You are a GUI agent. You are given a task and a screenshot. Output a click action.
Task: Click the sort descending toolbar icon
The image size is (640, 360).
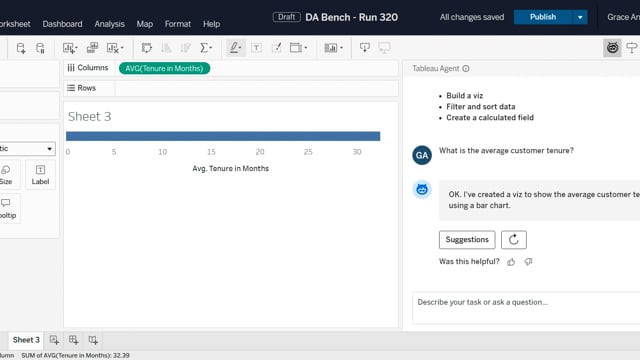coord(185,48)
